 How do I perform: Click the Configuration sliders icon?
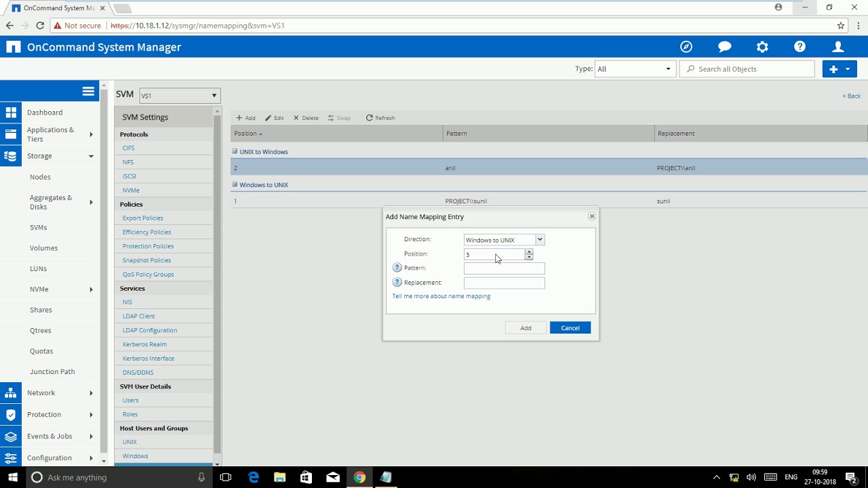click(x=11, y=457)
